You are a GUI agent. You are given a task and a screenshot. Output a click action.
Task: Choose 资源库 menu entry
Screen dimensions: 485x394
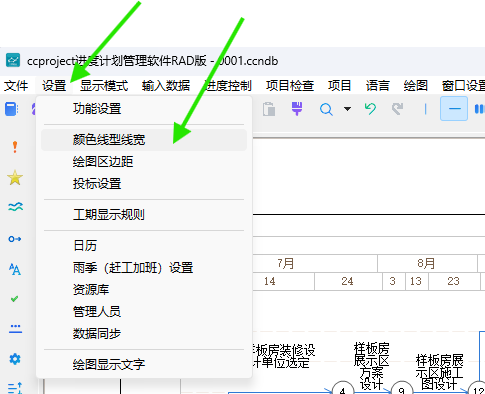(x=144, y=290)
